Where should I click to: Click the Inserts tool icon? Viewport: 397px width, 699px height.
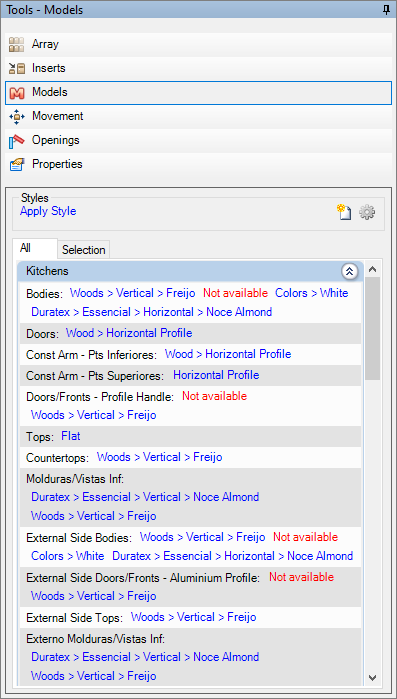point(16,69)
